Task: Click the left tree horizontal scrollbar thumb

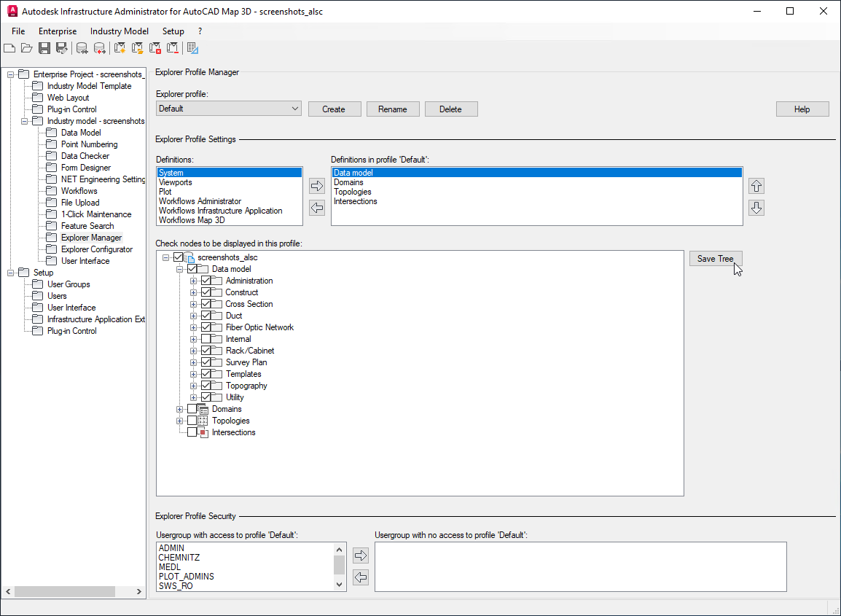Action: pyautogui.click(x=64, y=591)
